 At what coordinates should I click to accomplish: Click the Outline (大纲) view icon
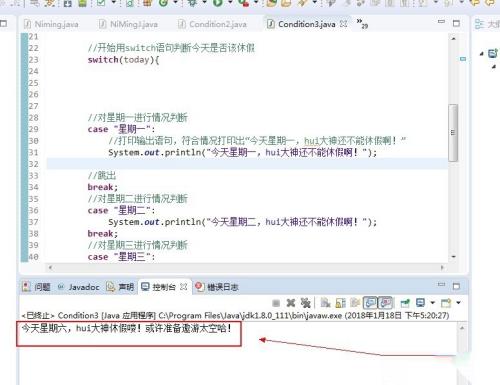pyautogui.click(x=479, y=24)
